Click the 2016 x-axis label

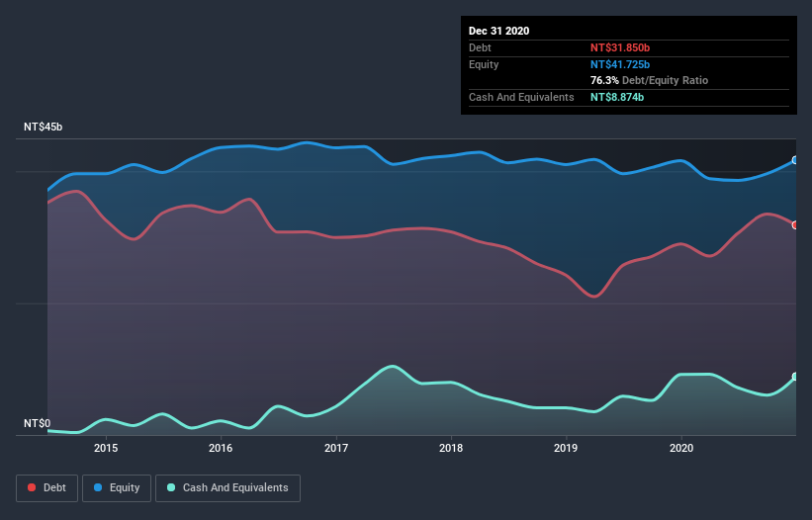click(221, 448)
